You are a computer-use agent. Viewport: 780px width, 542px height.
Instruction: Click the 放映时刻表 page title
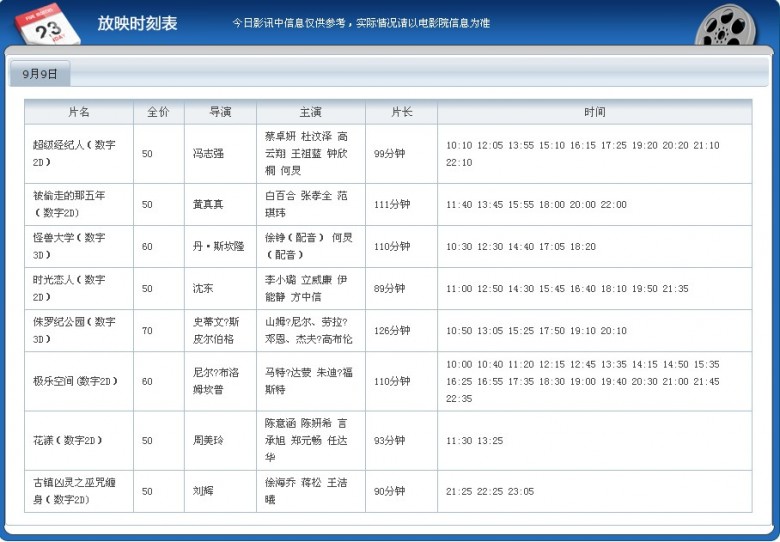[x=137, y=23]
